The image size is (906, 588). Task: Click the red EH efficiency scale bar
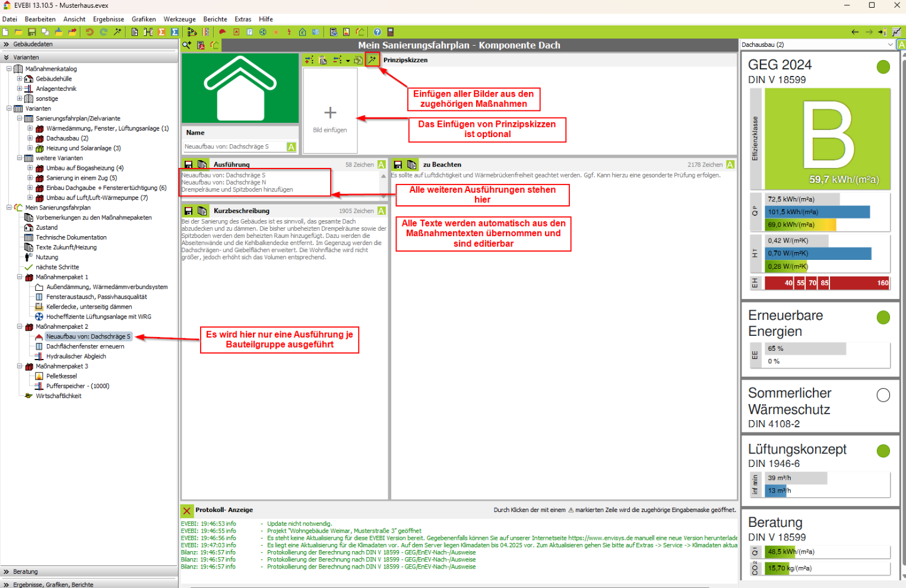tap(826, 283)
